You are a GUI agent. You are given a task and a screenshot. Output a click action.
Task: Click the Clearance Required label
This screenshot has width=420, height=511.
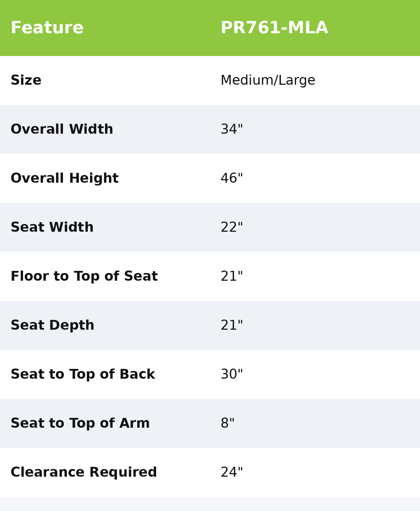coord(84,473)
